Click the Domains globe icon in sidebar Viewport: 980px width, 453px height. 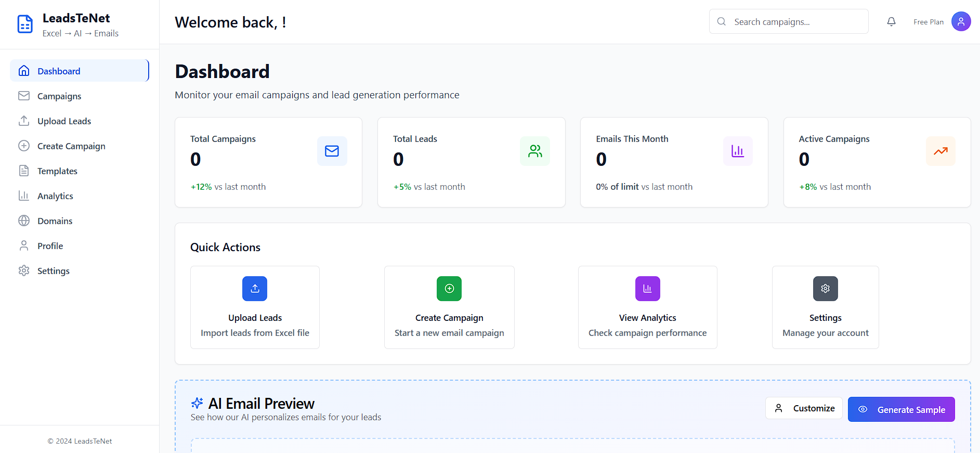click(24, 221)
